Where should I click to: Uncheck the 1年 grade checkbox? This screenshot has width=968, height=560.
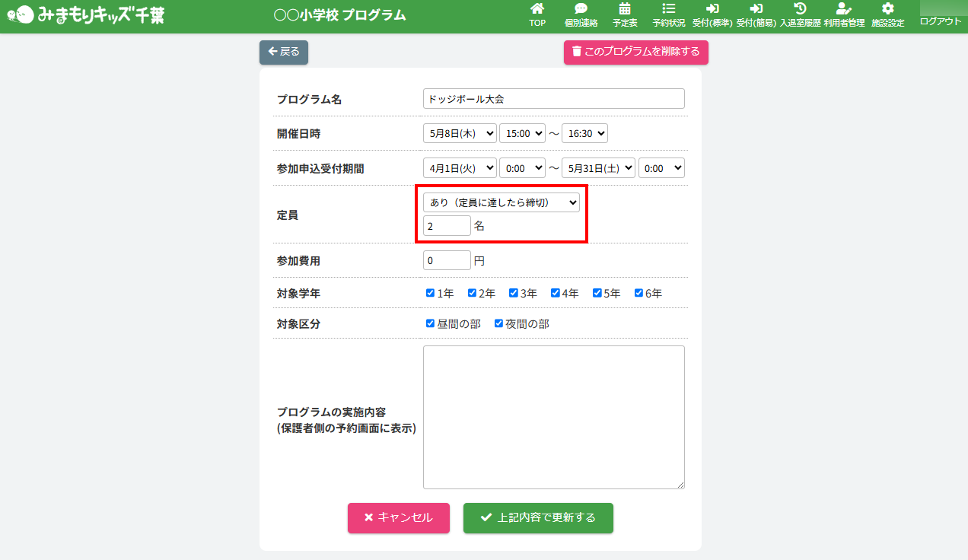431,293
